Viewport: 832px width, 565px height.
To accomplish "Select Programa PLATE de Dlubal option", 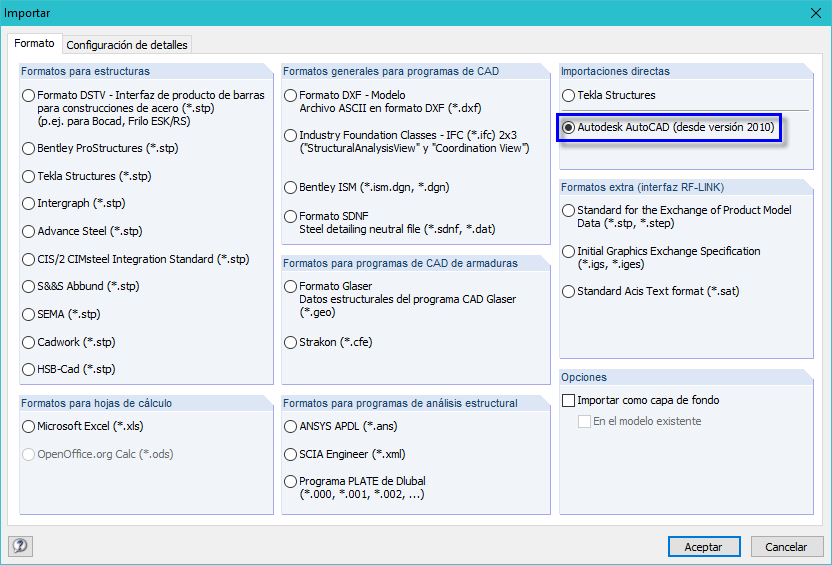I will (290, 482).
